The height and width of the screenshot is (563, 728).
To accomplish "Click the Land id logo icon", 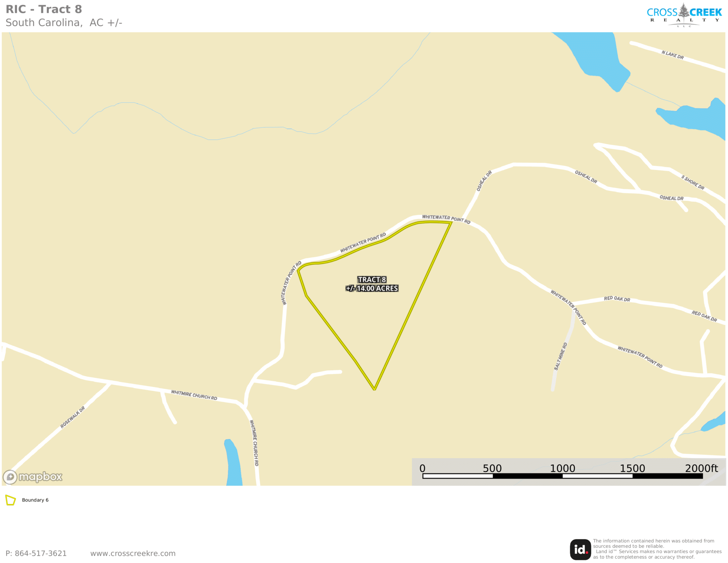I will click(x=580, y=549).
